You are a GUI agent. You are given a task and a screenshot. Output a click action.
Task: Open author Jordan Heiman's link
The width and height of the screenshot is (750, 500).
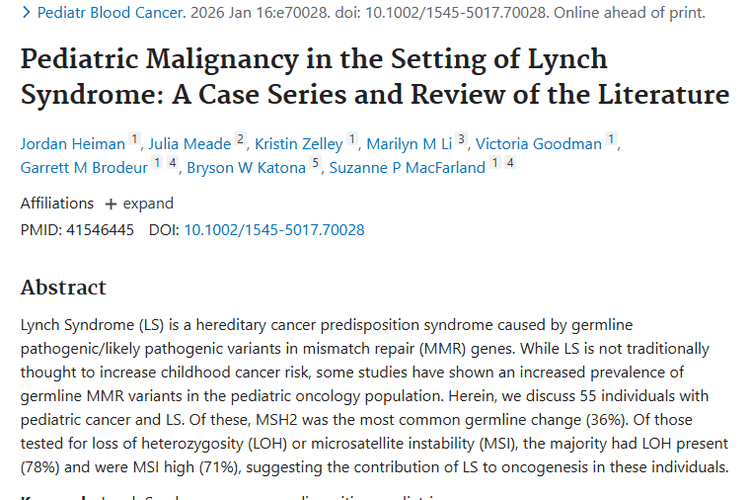tap(72, 144)
